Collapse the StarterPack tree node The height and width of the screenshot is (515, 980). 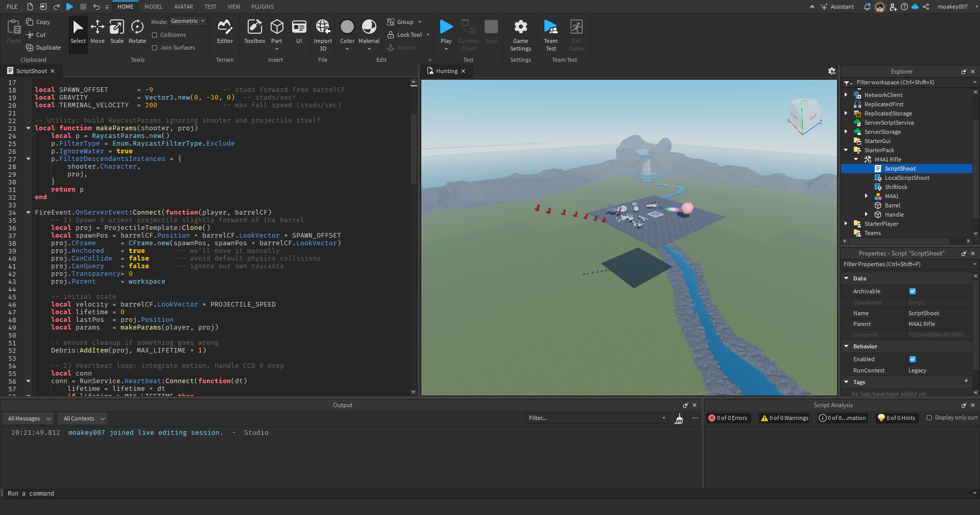pyautogui.click(x=846, y=150)
